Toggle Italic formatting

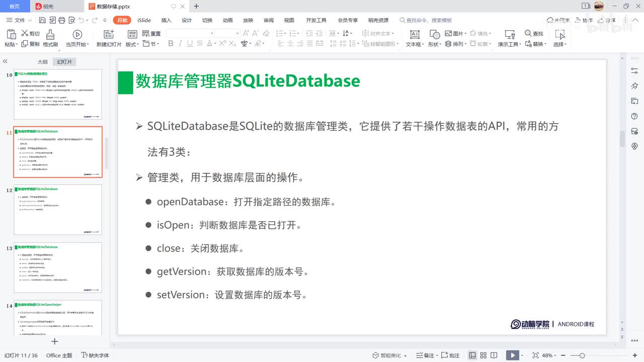pyautogui.click(x=181, y=44)
